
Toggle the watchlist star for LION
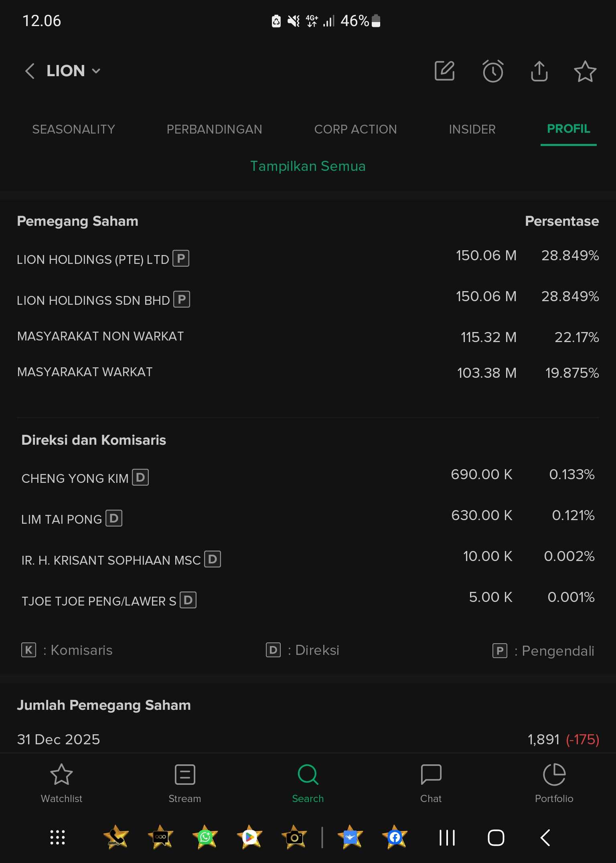[585, 71]
